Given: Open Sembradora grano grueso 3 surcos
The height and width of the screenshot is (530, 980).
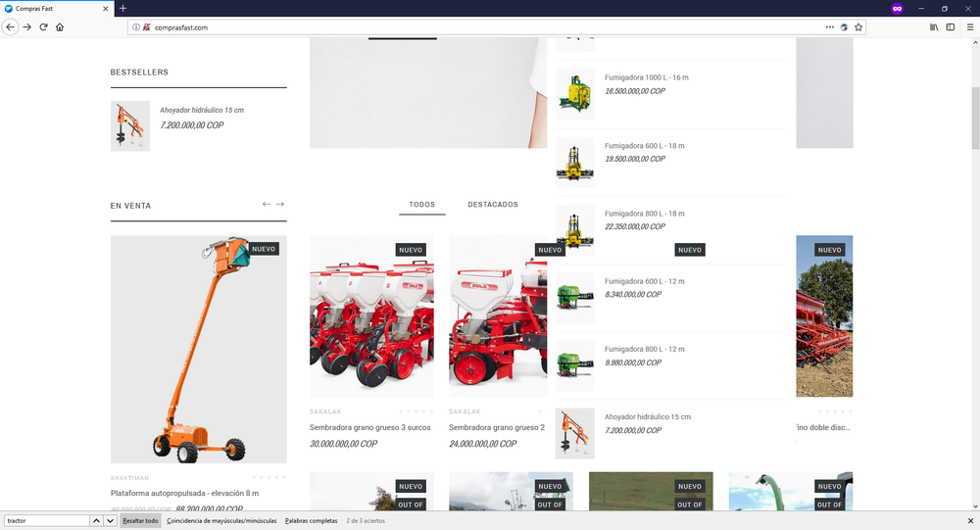Looking at the screenshot, I should tap(370, 427).
